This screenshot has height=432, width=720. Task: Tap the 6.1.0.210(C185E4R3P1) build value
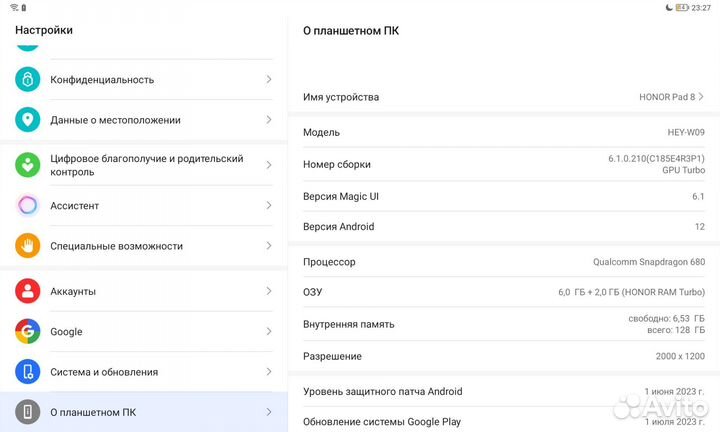(x=656, y=158)
